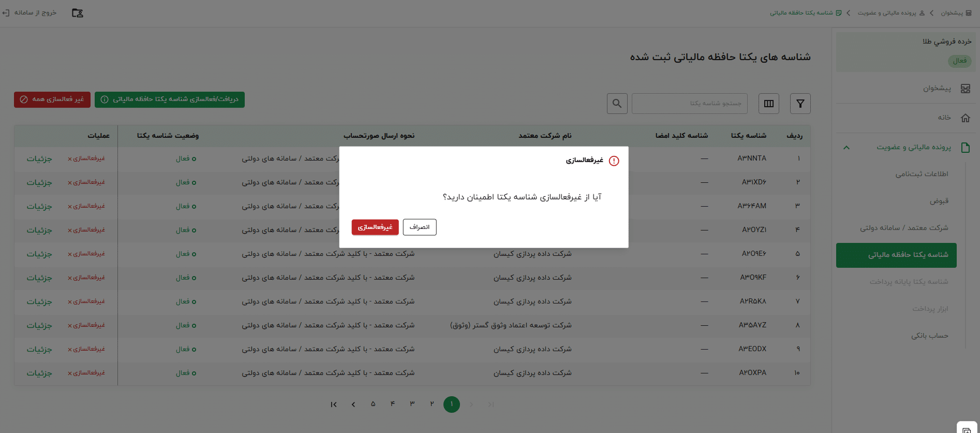Go to page 3 in pagination

point(412,404)
